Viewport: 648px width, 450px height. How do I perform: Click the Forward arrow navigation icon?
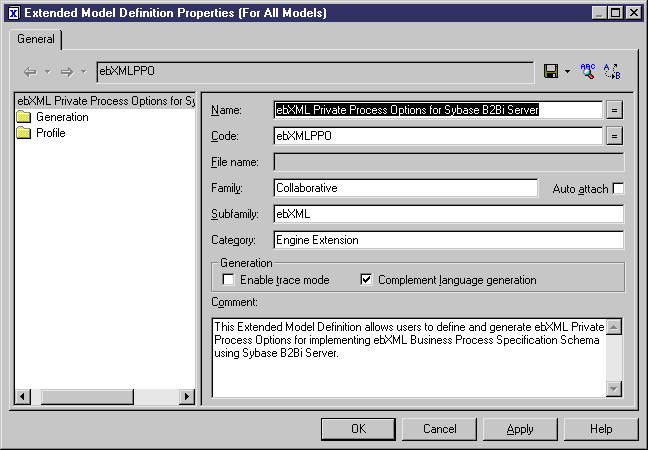click(67, 72)
